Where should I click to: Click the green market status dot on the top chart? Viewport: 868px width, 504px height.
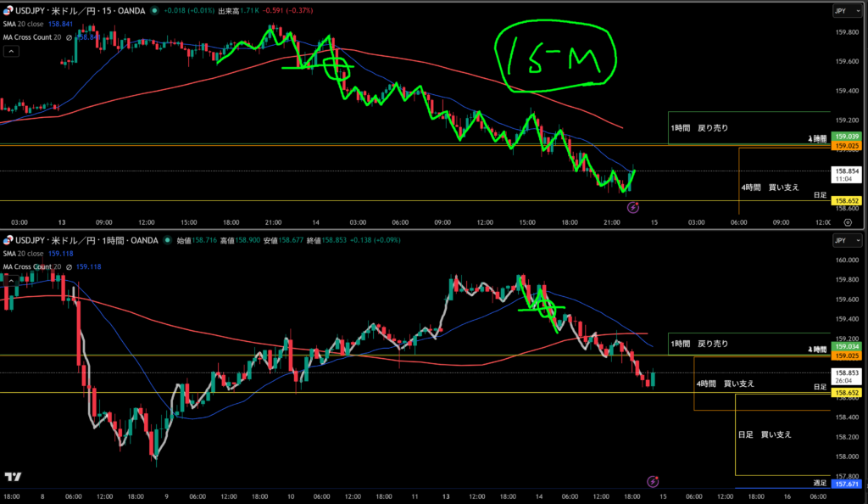pyautogui.click(x=153, y=11)
